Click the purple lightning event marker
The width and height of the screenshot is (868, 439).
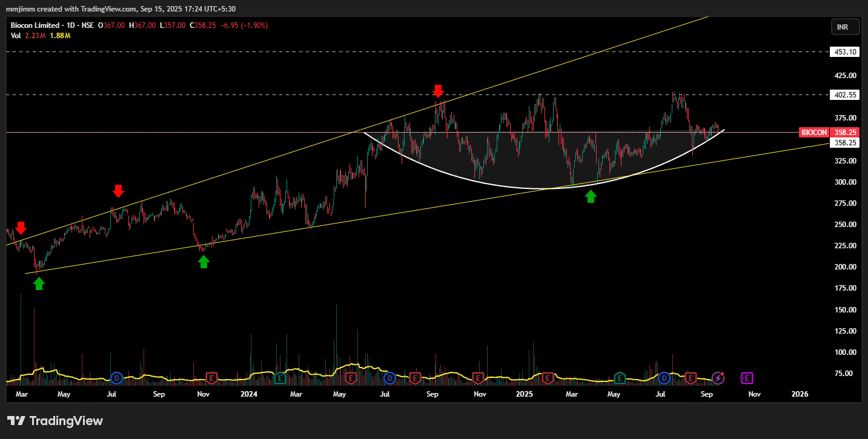point(718,378)
